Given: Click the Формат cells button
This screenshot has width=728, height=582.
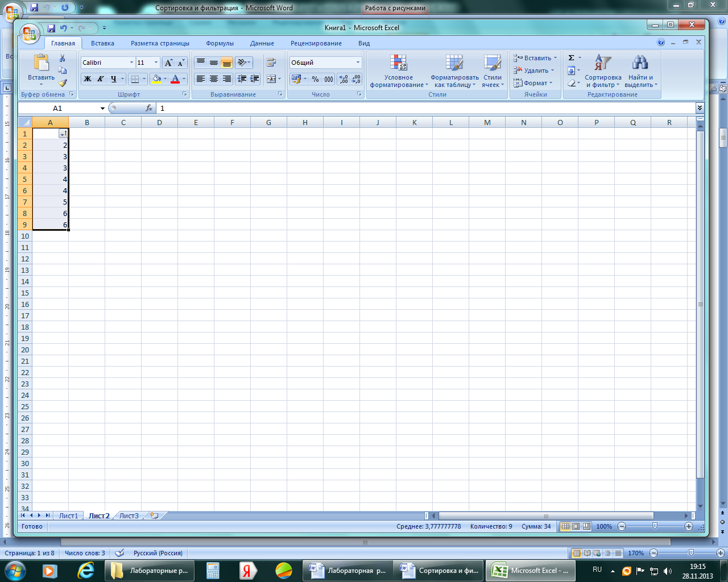Looking at the screenshot, I should coord(533,83).
